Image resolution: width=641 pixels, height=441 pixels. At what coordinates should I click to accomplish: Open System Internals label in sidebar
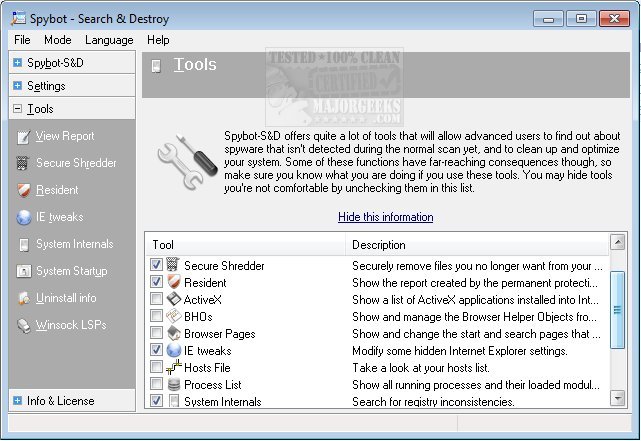[x=74, y=244]
